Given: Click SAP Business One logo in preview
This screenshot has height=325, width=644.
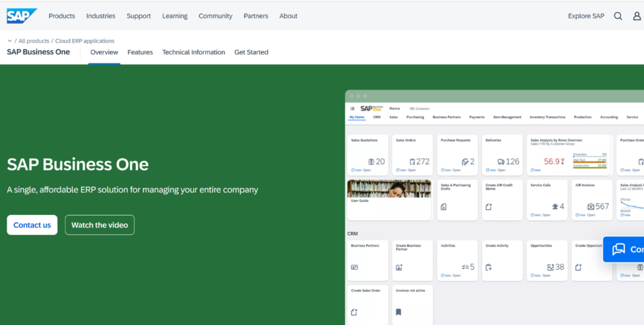Looking at the screenshot, I should tap(372, 108).
